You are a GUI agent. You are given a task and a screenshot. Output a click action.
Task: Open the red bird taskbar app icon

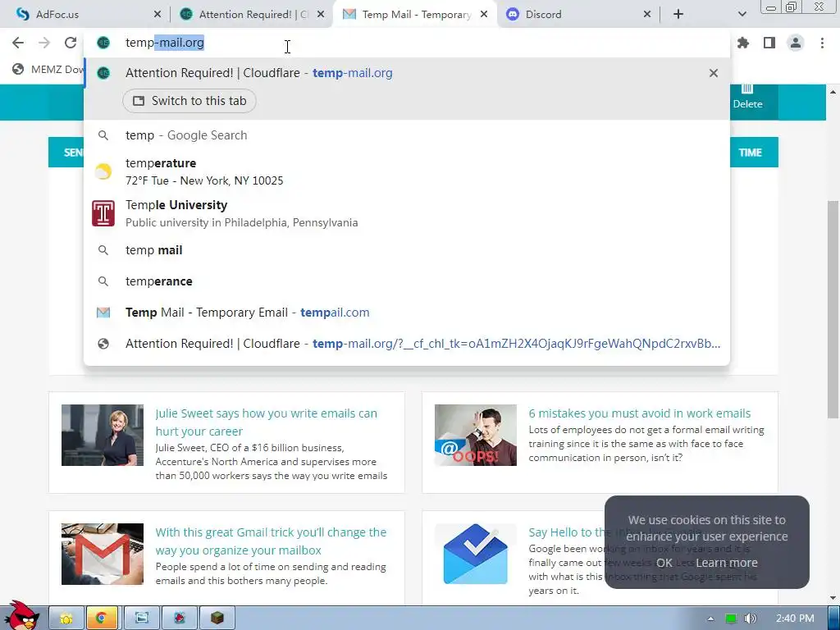(x=180, y=619)
